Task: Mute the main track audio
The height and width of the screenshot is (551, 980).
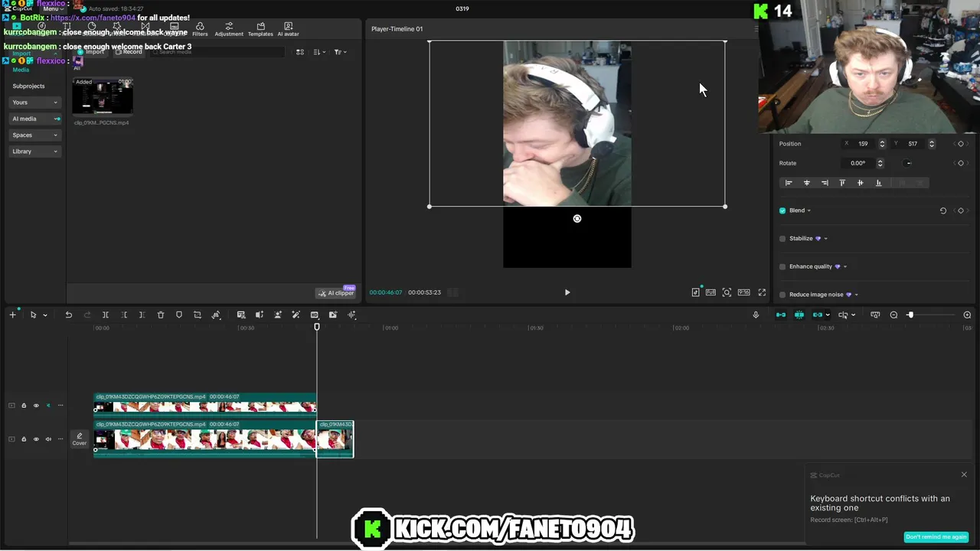Action: pos(48,439)
